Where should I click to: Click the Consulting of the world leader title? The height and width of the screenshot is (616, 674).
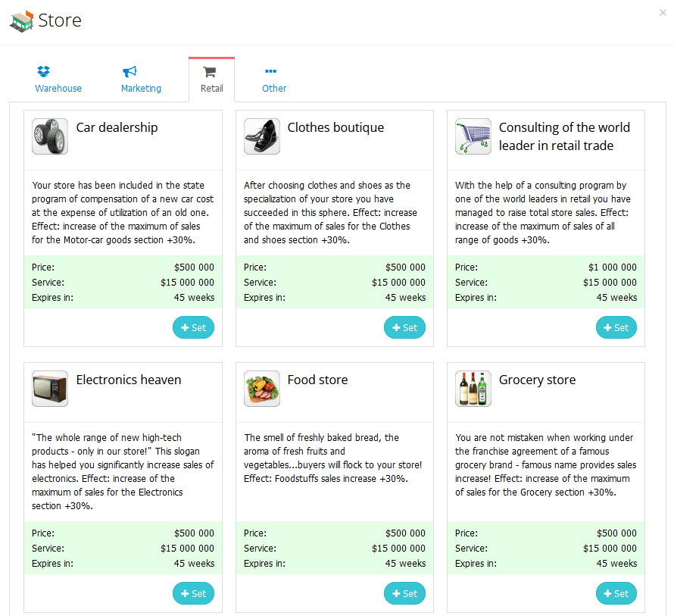coord(564,136)
